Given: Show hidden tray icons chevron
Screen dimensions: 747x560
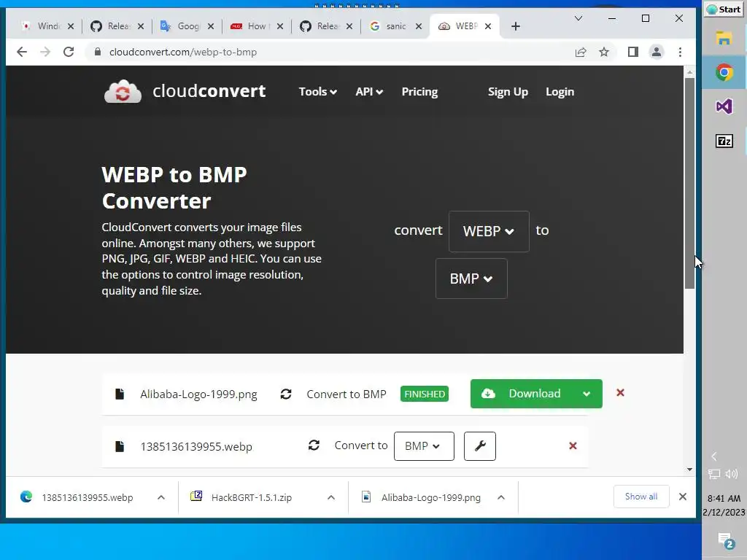Looking at the screenshot, I should pyautogui.click(x=713, y=456).
